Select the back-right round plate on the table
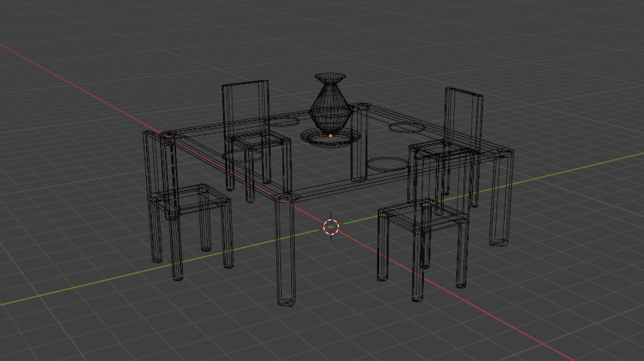 [406, 128]
